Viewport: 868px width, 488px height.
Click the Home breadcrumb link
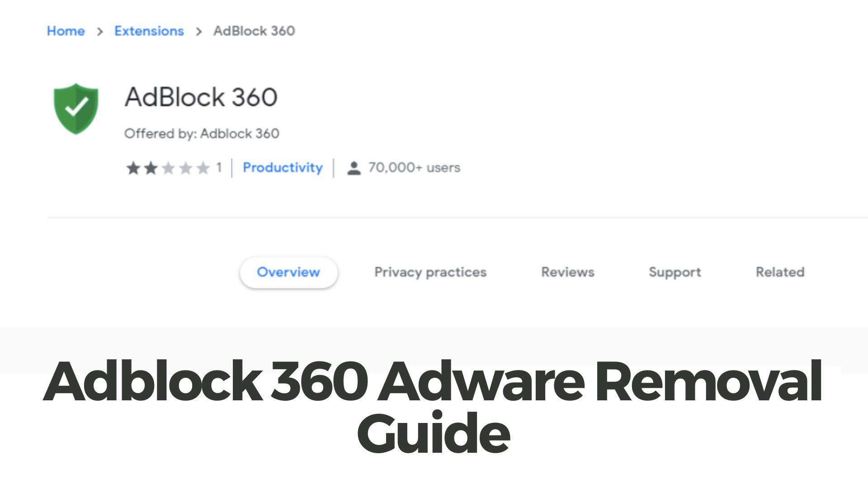(66, 31)
